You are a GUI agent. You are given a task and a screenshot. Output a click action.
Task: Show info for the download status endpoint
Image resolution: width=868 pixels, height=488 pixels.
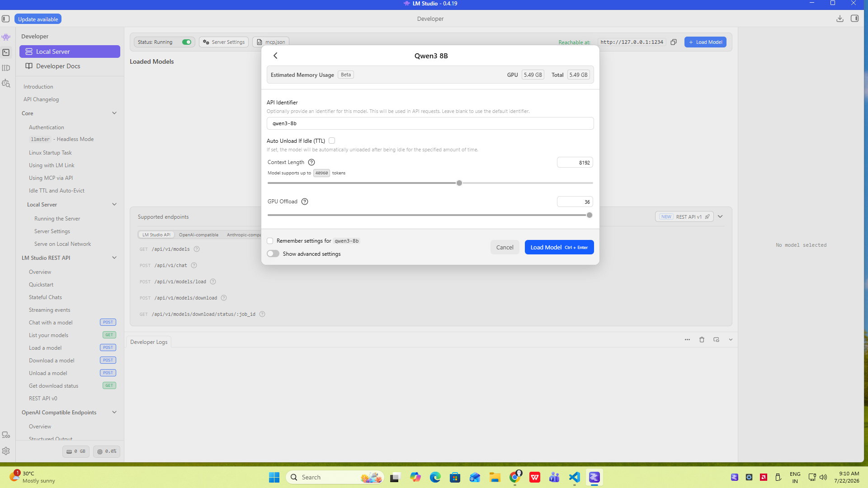pyautogui.click(x=262, y=314)
